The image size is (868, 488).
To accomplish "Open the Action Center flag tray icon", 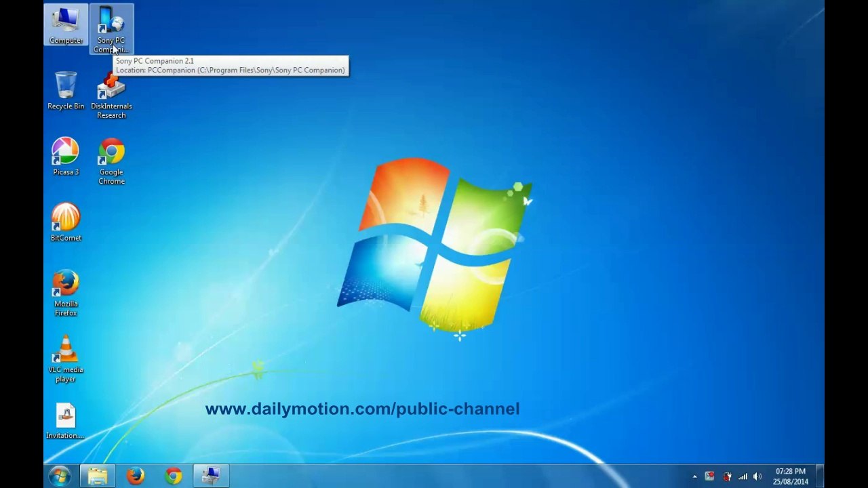I will [709, 476].
